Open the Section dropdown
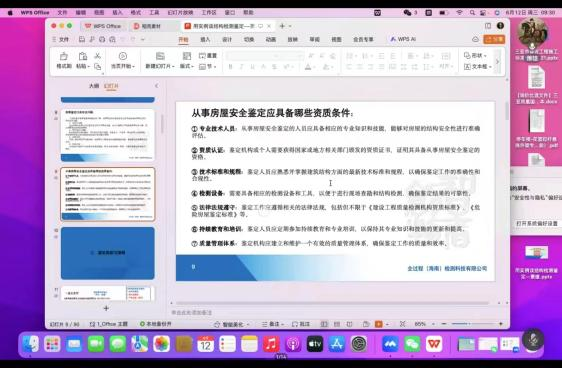Screen dimensions: 562x368 pyautogui.click(x=208, y=67)
